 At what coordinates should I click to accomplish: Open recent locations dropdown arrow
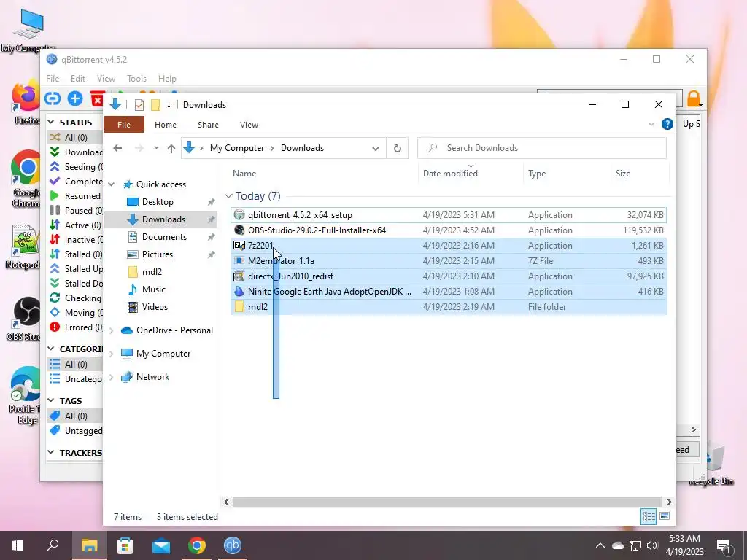156,148
